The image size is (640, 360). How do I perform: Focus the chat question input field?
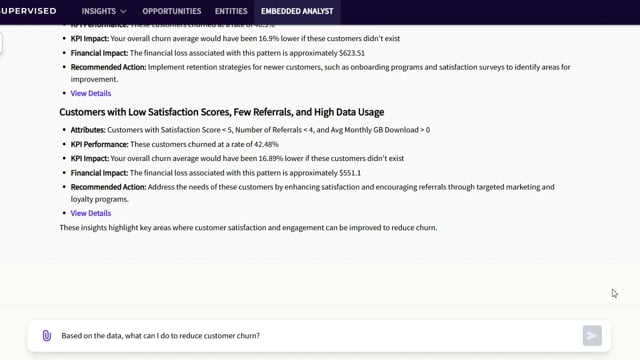(318, 336)
